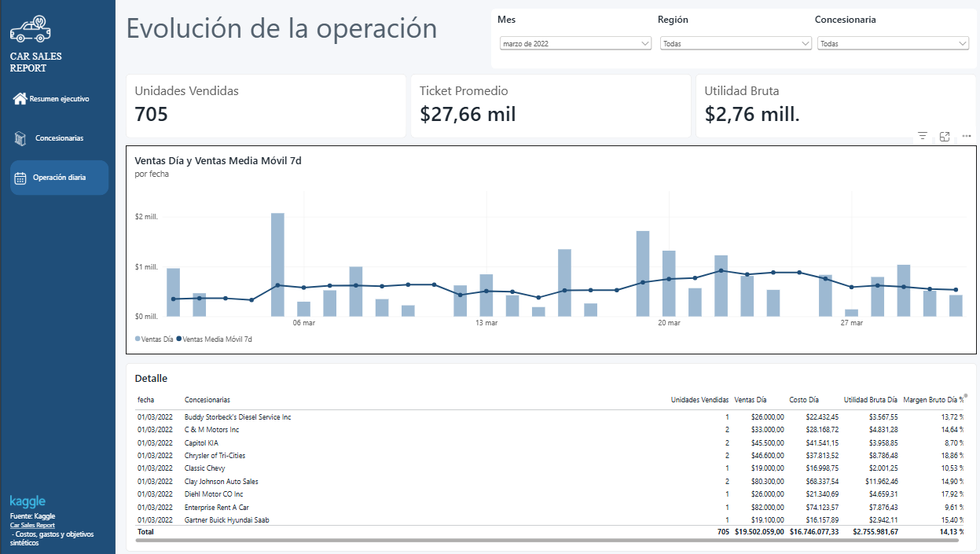Screen dimensions: 980x554
Task: Click Ventas Día legend marker
Action: (138, 339)
